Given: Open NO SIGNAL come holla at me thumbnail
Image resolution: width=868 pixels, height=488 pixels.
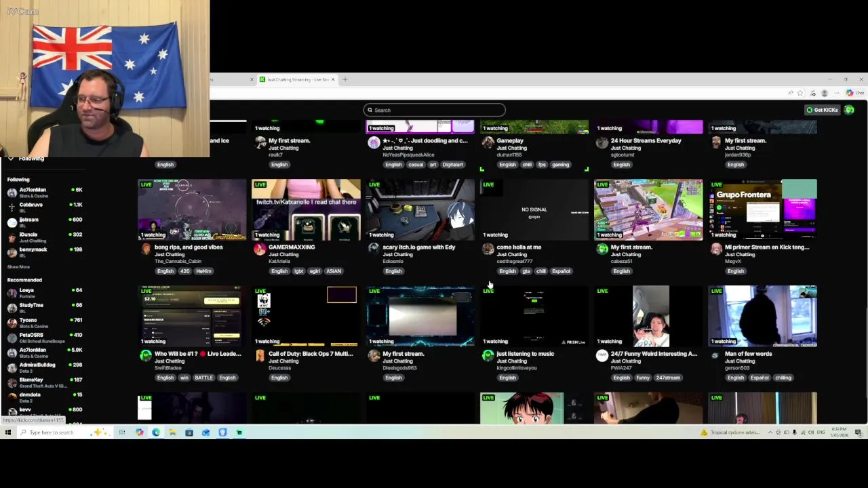Looking at the screenshot, I should point(534,209).
